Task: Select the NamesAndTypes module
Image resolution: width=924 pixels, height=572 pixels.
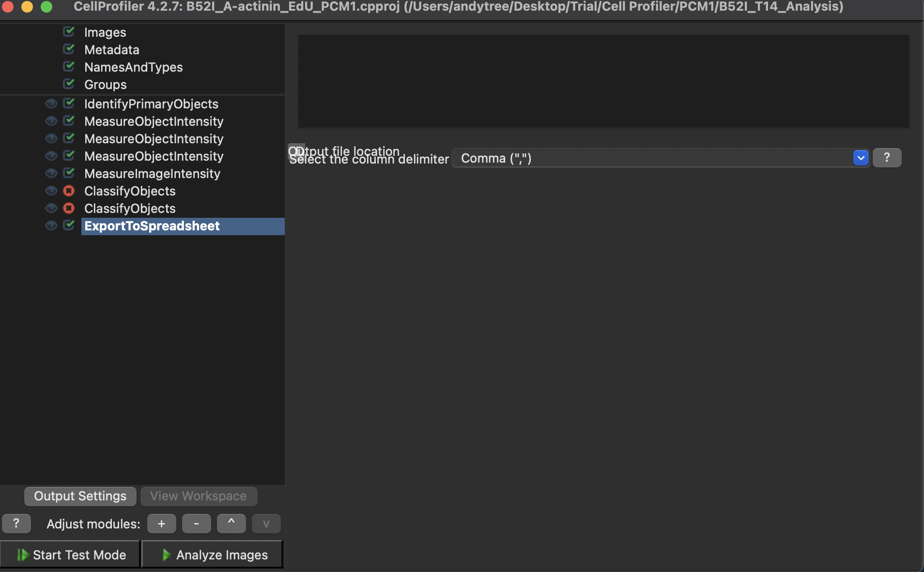Action: point(134,67)
